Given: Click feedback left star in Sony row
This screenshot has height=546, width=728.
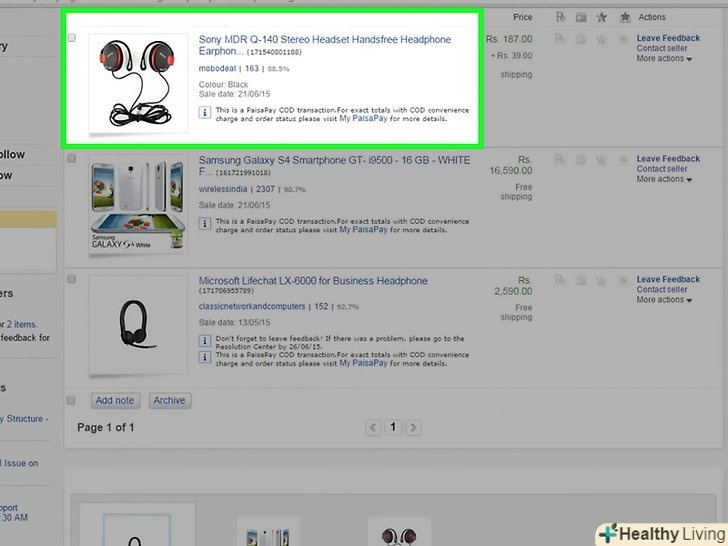Looking at the screenshot, I should point(601,39).
